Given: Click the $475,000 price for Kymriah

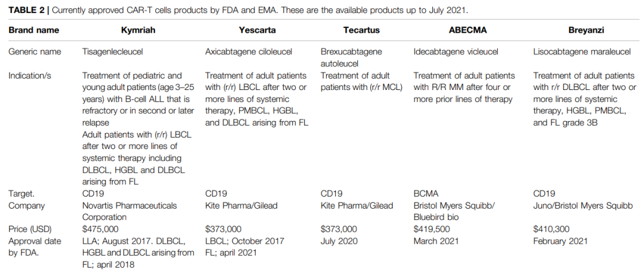Looking at the screenshot, I should pos(99,229).
